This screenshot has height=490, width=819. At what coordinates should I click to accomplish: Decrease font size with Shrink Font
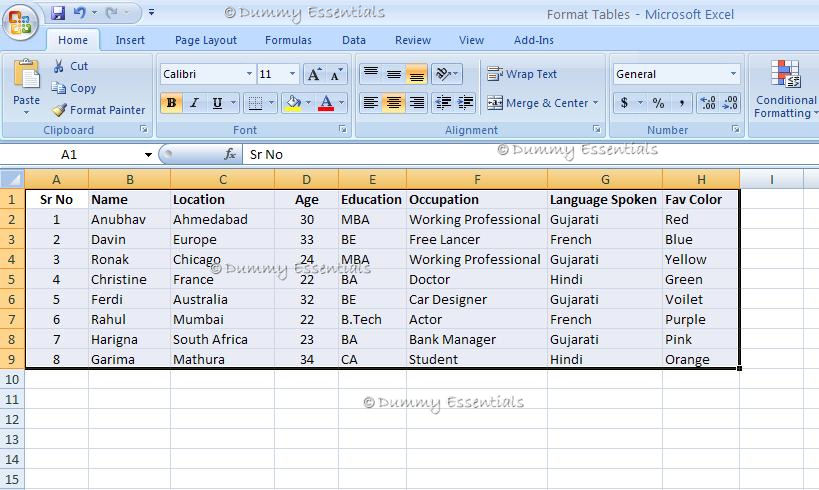(x=336, y=74)
